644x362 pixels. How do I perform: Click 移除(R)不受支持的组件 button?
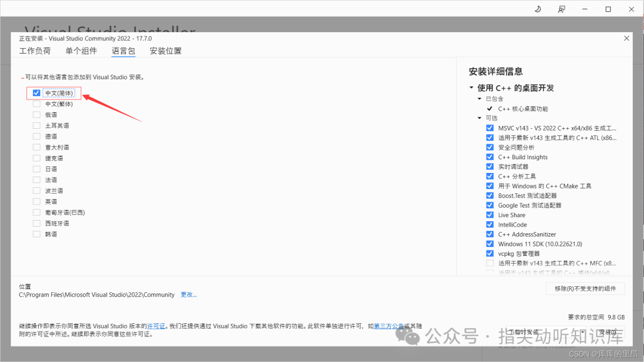click(x=586, y=289)
